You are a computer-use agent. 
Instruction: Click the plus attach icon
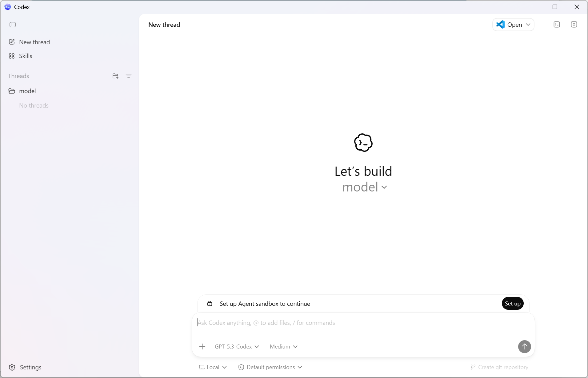point(202,347)
